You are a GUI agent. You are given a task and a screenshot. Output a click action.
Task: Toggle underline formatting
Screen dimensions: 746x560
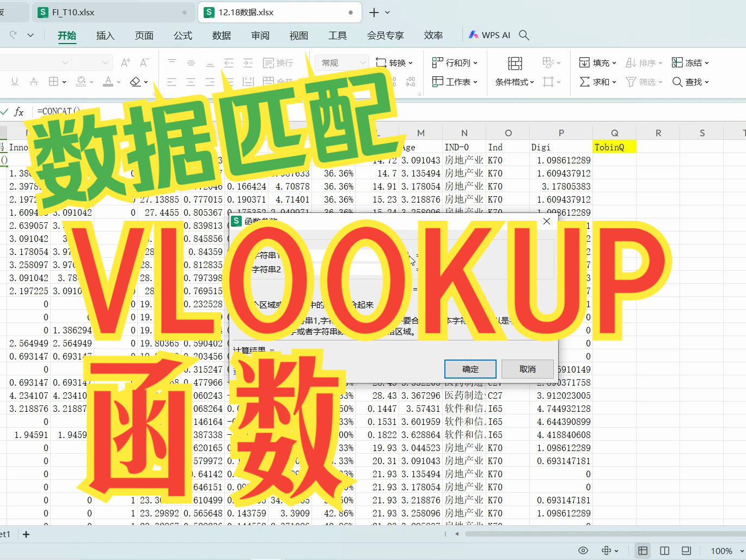(14, 81)
